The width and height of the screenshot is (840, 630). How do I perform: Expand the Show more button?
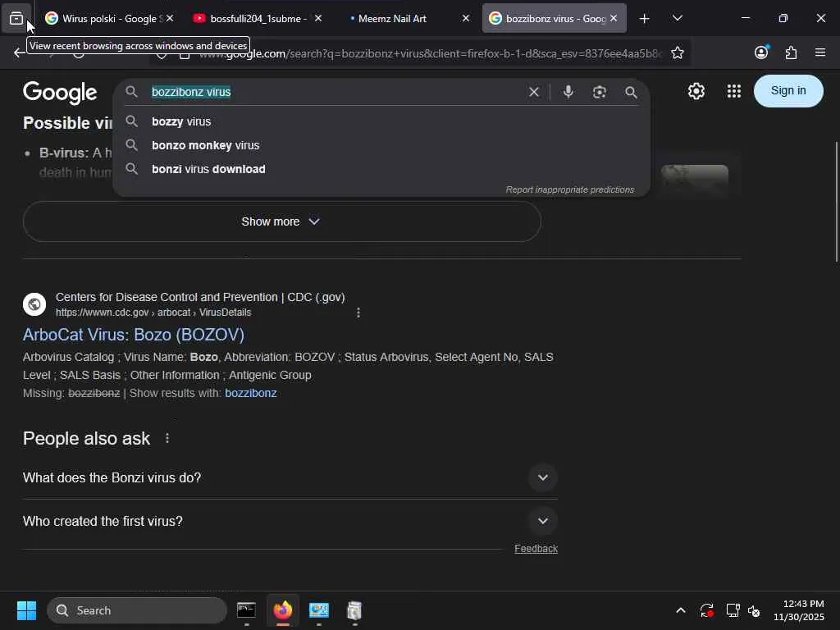pyautogui.click(x=282, y=221)
